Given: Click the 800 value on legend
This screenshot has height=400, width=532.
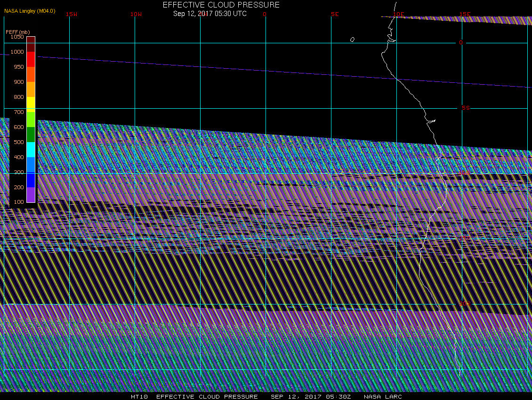Looking at the screenshot, I should 19,97.
